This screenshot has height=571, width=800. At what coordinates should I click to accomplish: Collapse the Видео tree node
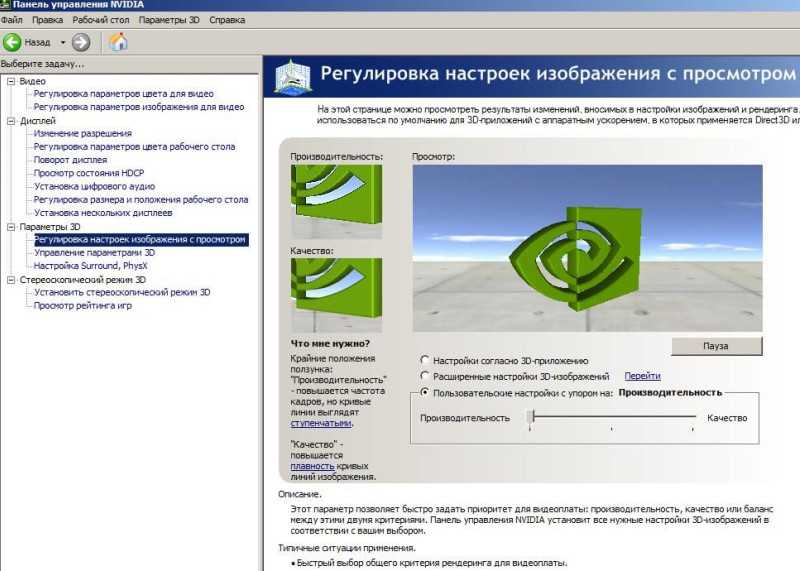click(x=11, y=82)
